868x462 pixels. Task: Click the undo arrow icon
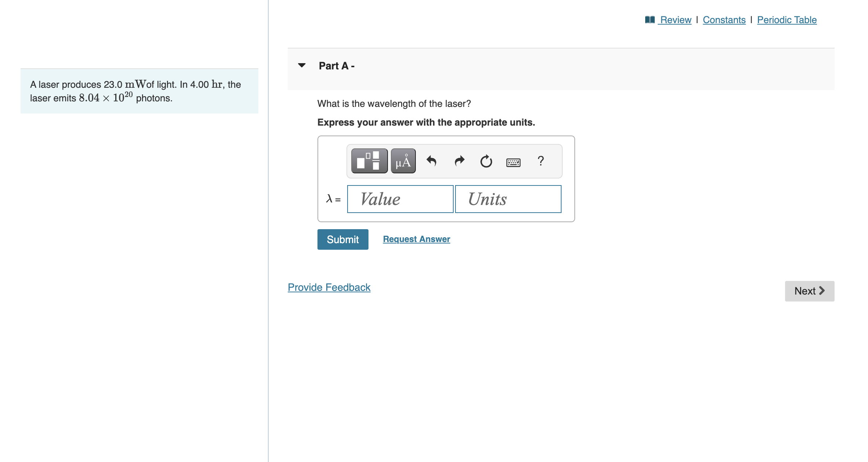(432, 161)
